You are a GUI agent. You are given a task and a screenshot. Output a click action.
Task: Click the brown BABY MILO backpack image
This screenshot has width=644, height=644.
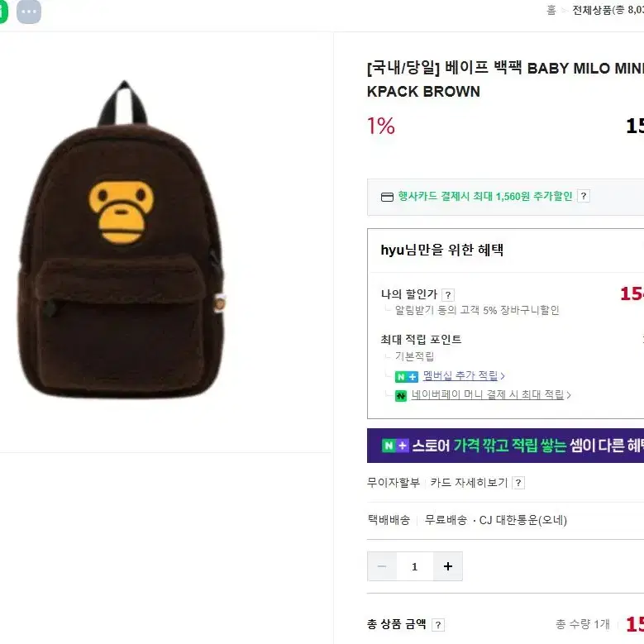[122, 240]
